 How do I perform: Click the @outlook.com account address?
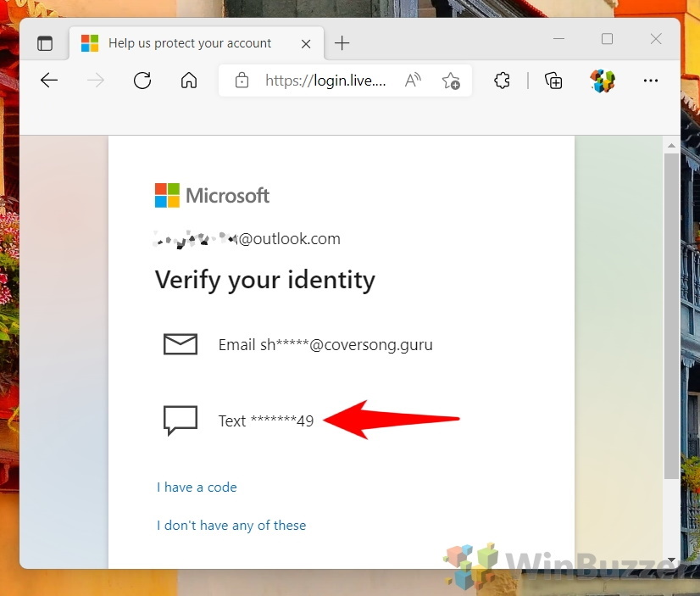[x=247, y=239]
